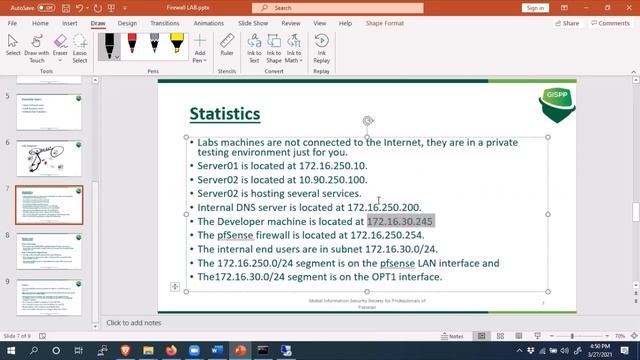Select slide 5 thumbnail

[49, 112]
